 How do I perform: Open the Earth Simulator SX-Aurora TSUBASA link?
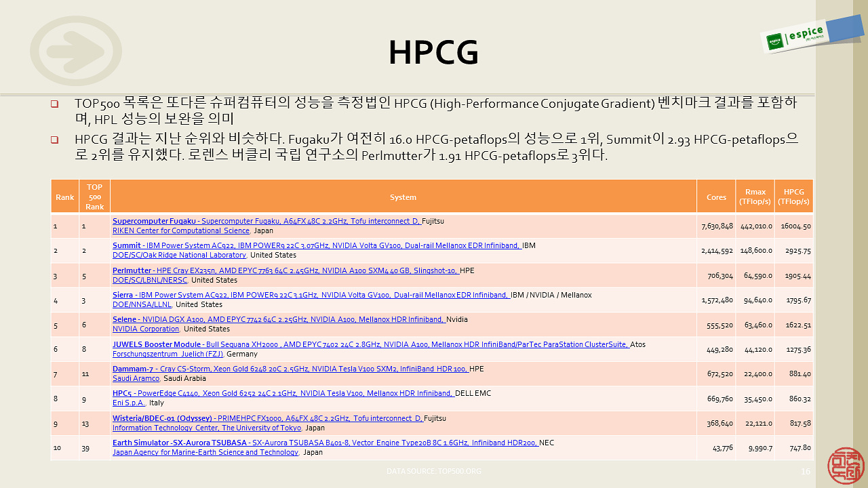point(325,443)
